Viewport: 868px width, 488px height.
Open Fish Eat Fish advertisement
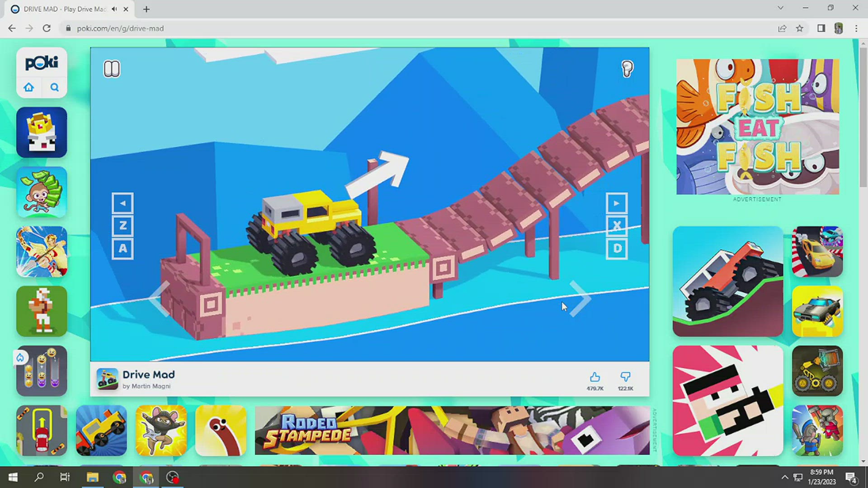pos(758,127)
